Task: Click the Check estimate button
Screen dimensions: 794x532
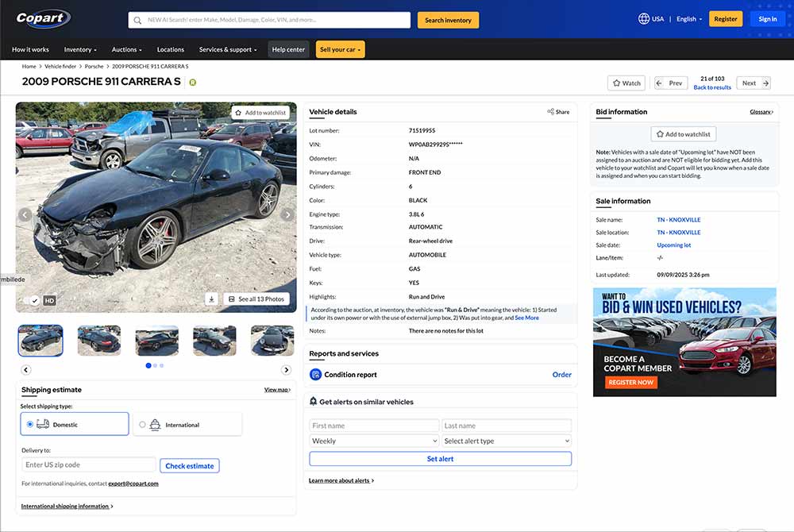Action: tap(189, 465)
